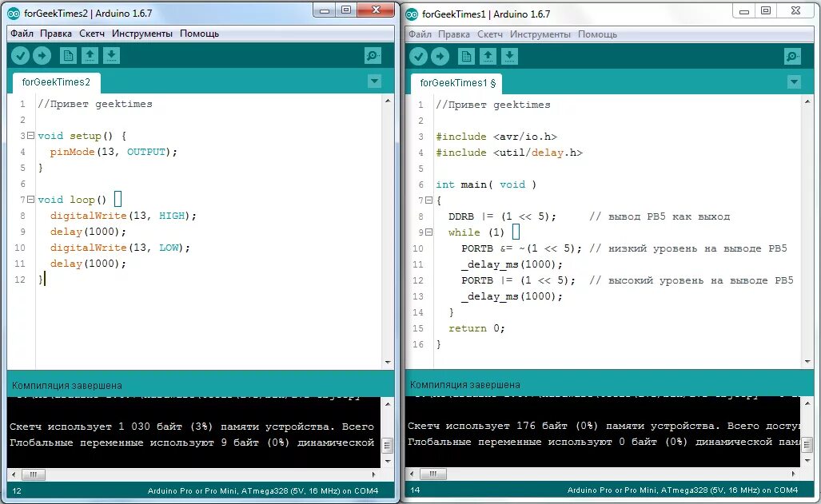Click pinMode(13, OUTPUT) code line

click(114, 152)
